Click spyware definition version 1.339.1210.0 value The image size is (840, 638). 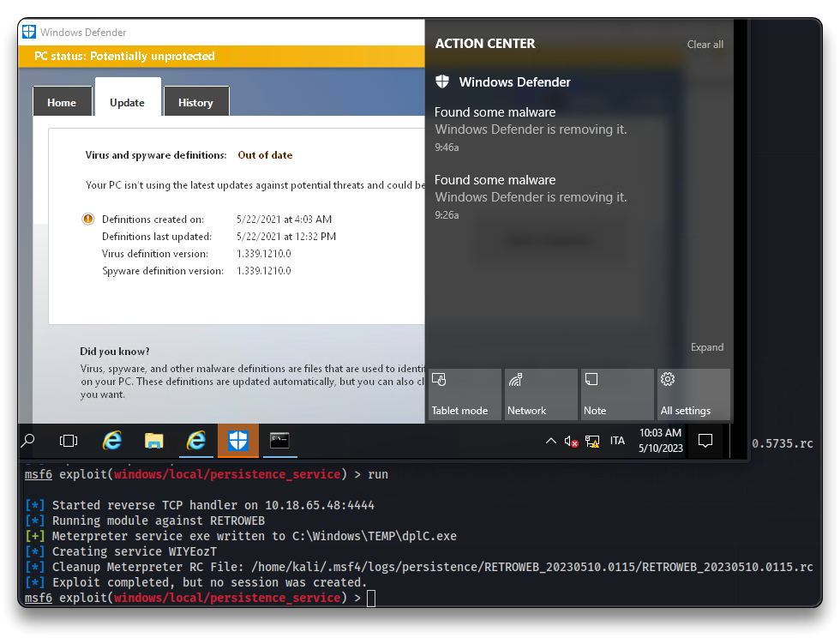264,271
